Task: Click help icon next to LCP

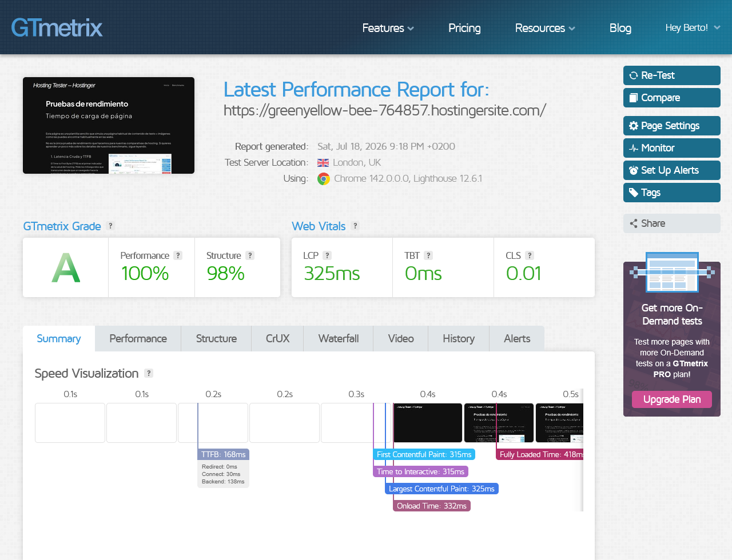Action: (x=327, y=255)
